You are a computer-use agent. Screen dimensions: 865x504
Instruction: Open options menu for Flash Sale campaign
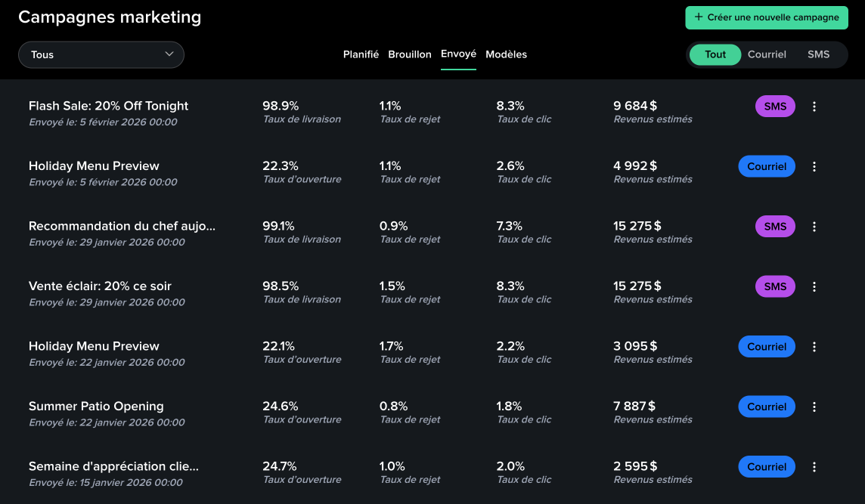click(814, 107)
